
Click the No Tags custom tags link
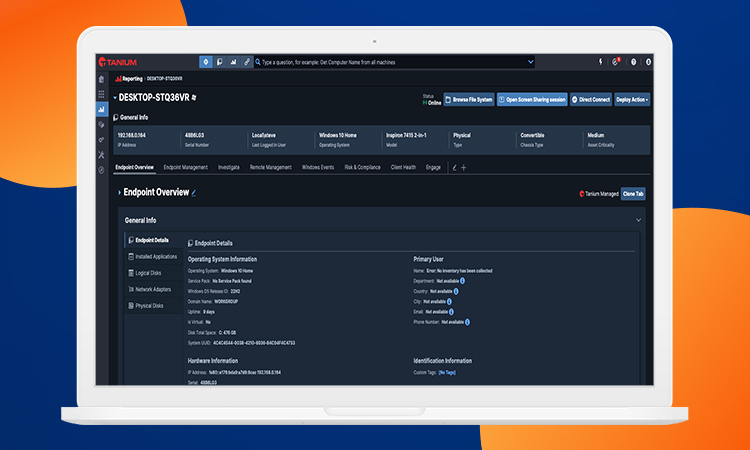tap(447, 373)
